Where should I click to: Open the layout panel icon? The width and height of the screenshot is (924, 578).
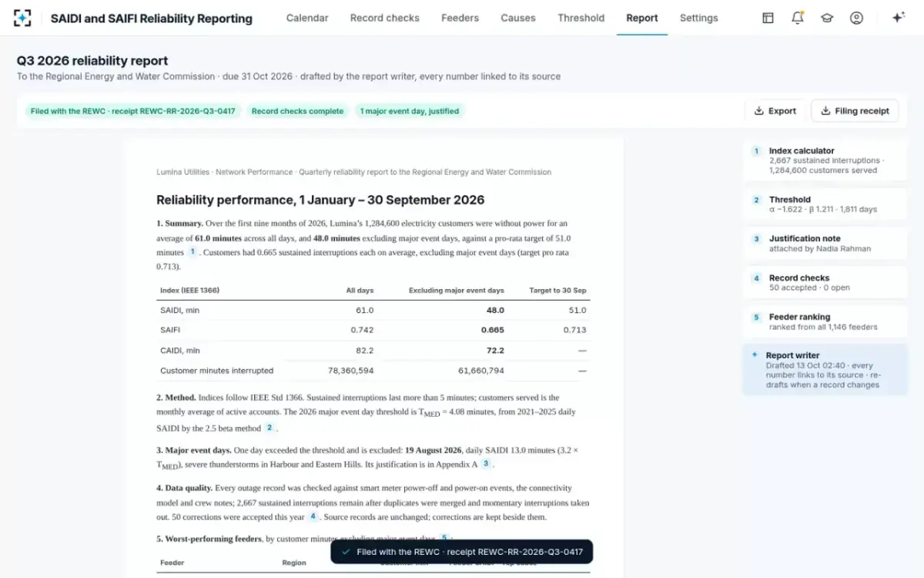tap(768, 18)
